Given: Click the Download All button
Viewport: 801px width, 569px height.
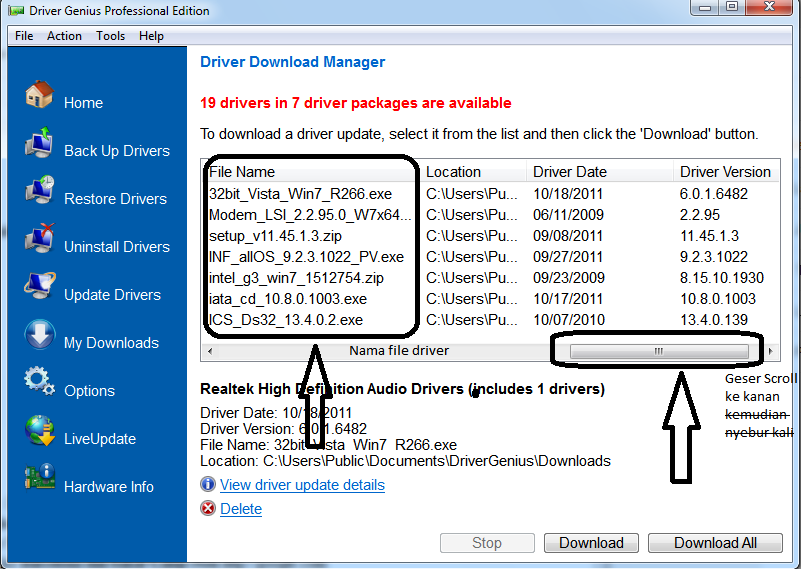Looking at the screenshot, I should click(x=715, y=542).
